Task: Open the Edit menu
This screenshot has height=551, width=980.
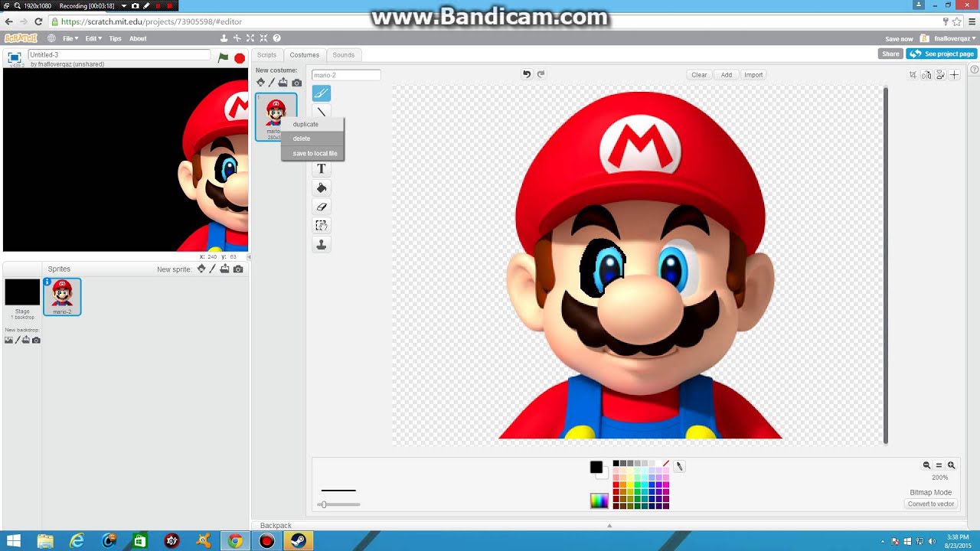Action: (93, 38)
